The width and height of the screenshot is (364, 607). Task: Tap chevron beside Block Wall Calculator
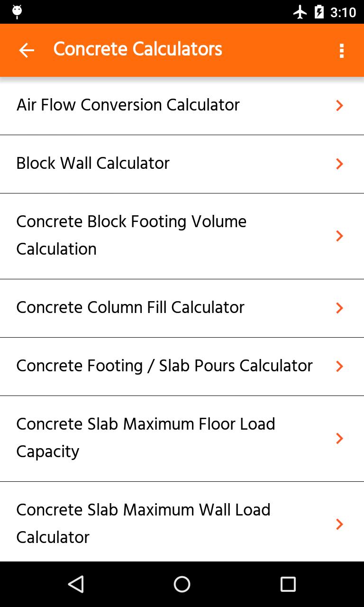[x=339, y=164]
